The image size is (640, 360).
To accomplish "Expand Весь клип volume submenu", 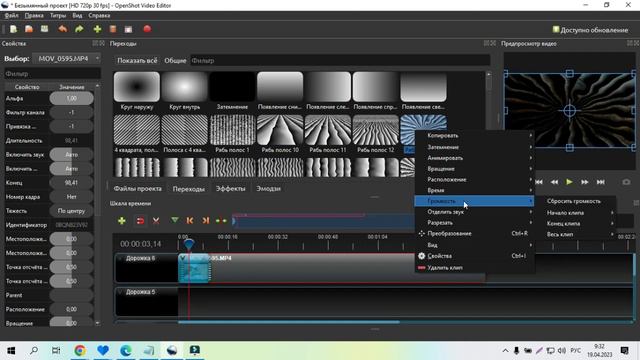I will coord(576,234).
